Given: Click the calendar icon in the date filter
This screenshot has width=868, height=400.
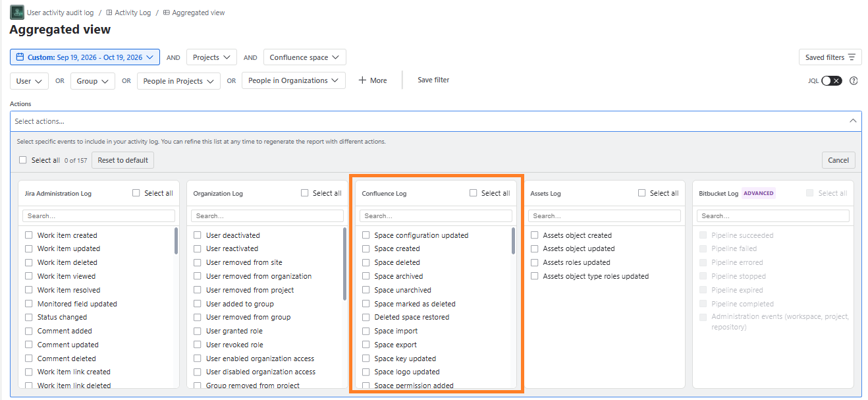Looking at the screenshot, I should point(20,57).
